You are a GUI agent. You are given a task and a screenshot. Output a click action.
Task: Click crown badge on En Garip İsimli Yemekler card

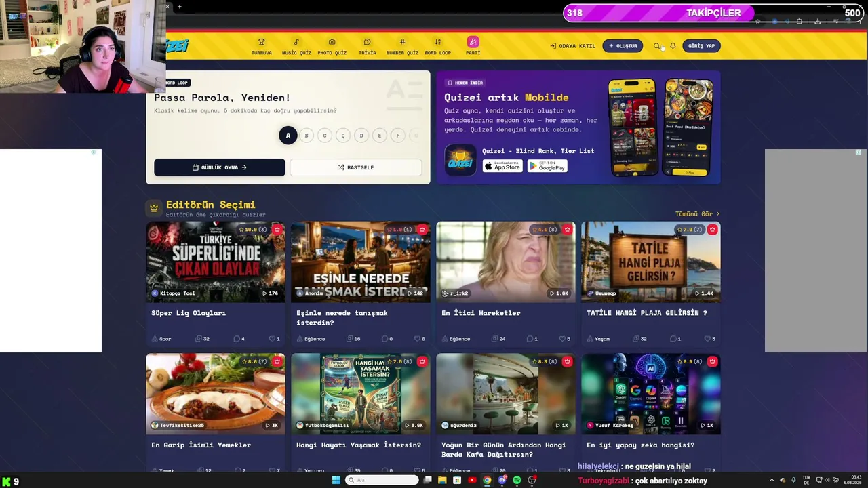click(x=277, y=362)
